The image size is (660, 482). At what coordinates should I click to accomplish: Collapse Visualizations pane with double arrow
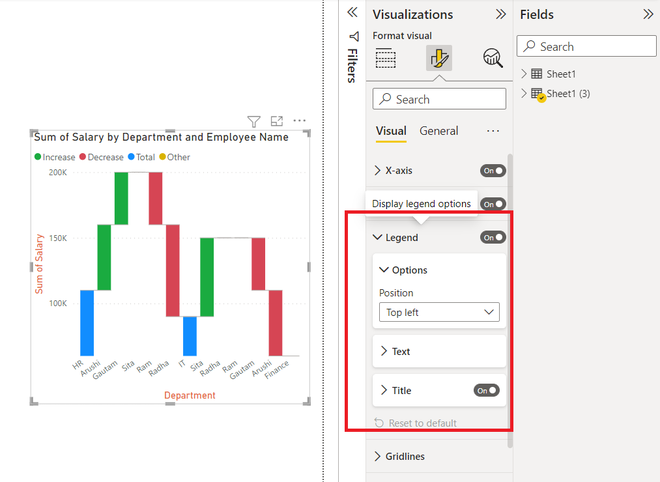500,14
